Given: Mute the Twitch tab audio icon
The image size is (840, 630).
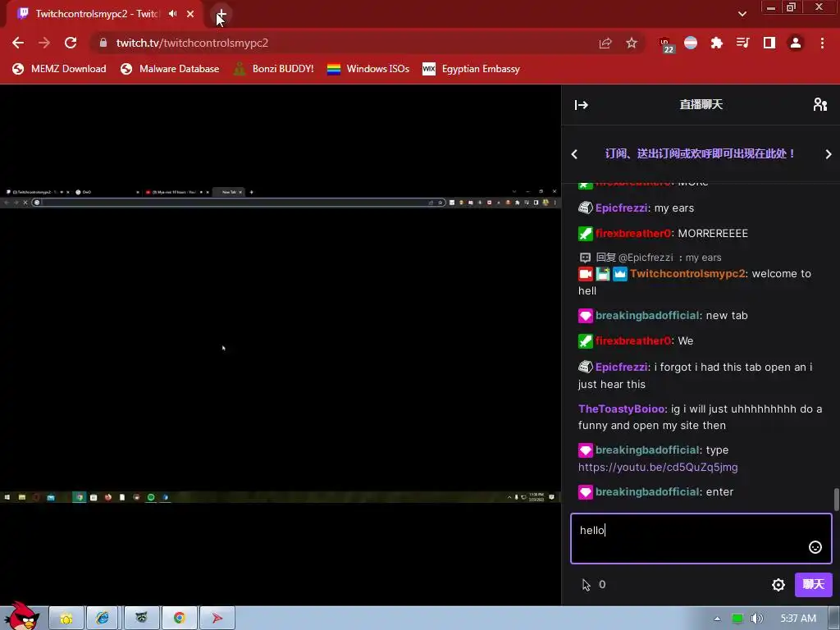Looking at the screenshot, I should [172, 14].
